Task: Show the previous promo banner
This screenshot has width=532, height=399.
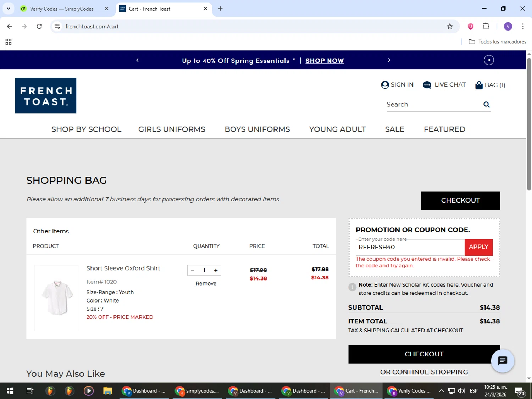Action: click(137, 60)
